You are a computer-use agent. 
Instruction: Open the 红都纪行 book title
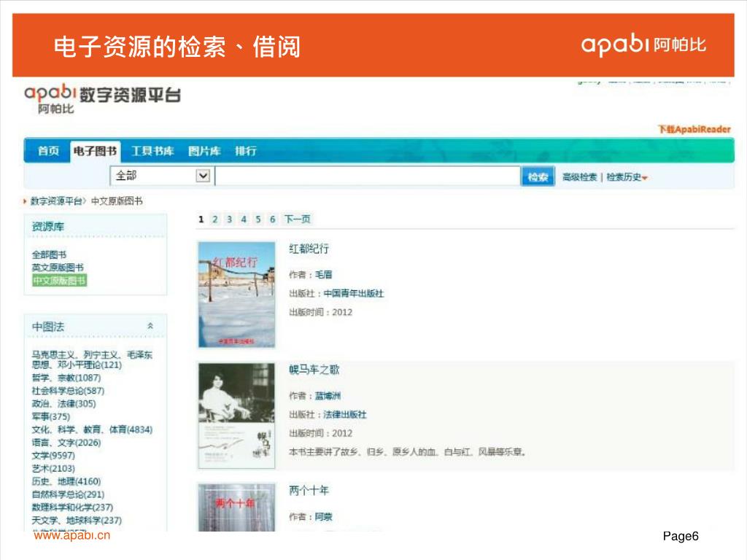pyautogui.click(x=309, y=249)
